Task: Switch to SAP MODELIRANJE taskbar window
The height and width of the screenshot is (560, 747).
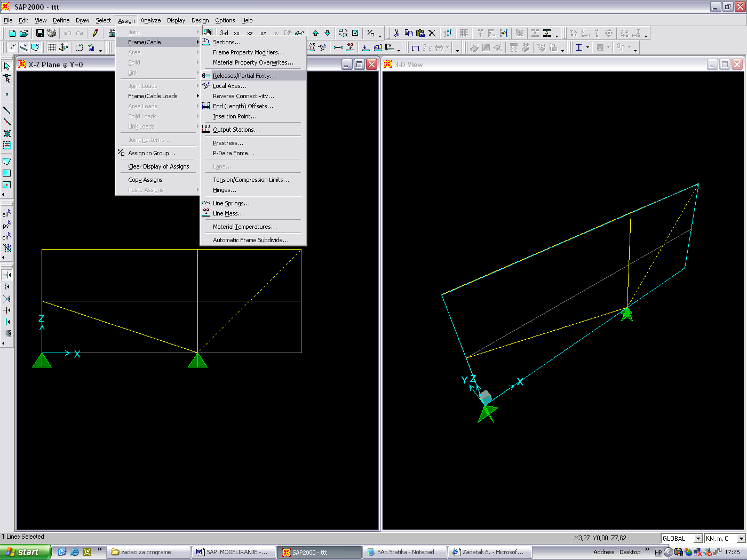Action: [x=235, y=552]
